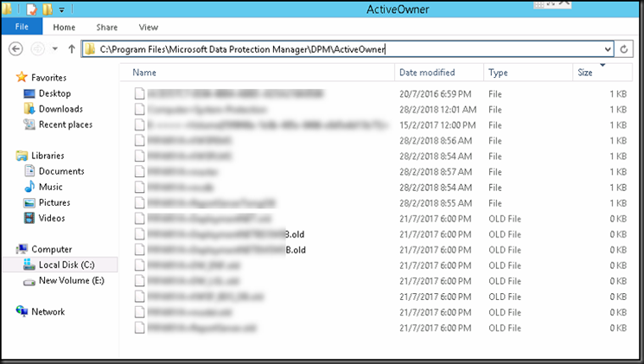Select Network in navigation pane
644x364 pixels.
pyautogui.click(x=48, y=311)
